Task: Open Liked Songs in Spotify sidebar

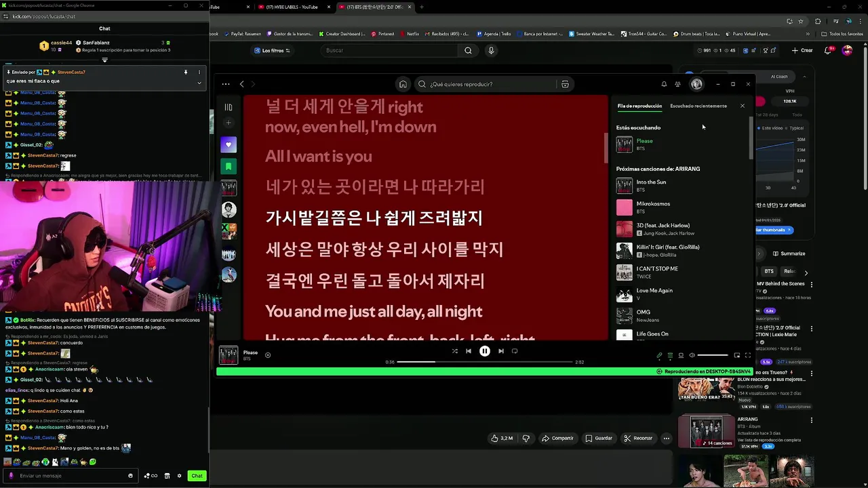Action: 229,144
